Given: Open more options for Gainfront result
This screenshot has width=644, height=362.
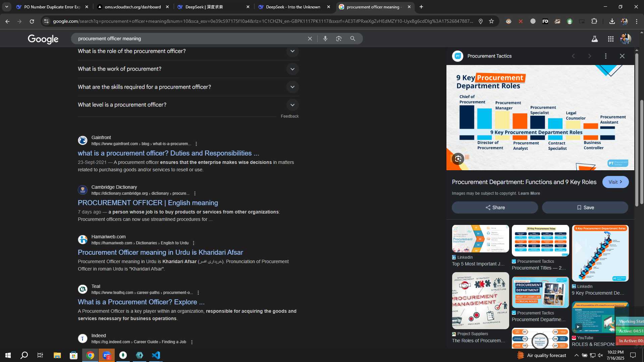Looking at the screenshot, I should [196, 144].
